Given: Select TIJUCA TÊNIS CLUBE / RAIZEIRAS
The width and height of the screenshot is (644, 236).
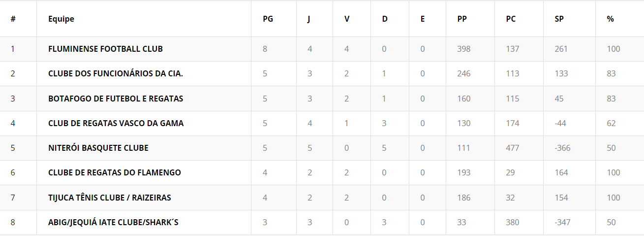Looking at the screenshot, I should tap(110, 198).
